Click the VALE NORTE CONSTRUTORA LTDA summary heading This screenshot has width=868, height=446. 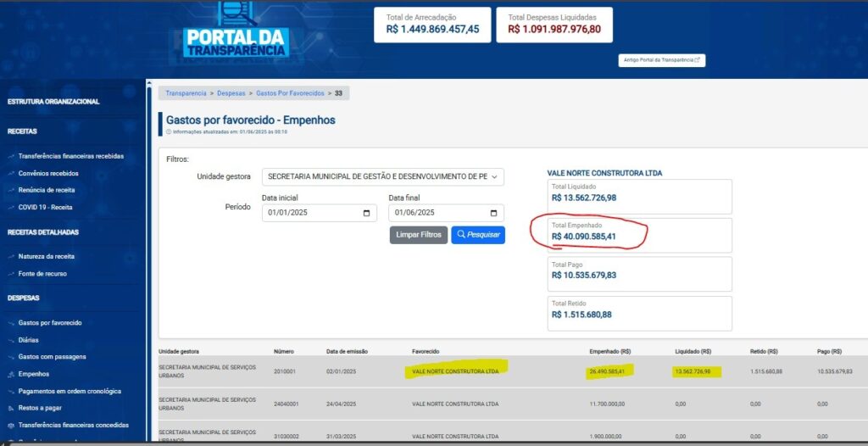(604, 173)
